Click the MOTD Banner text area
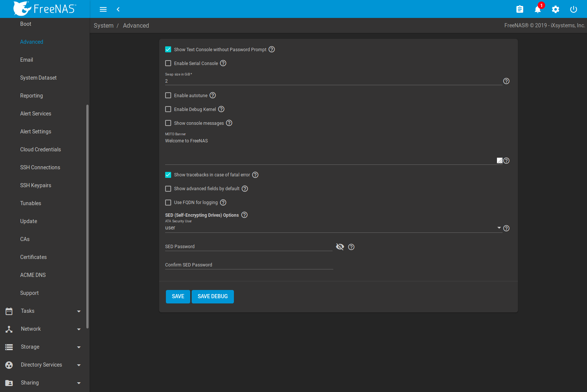This screenshot has height=392, width=587. point(333,151)
